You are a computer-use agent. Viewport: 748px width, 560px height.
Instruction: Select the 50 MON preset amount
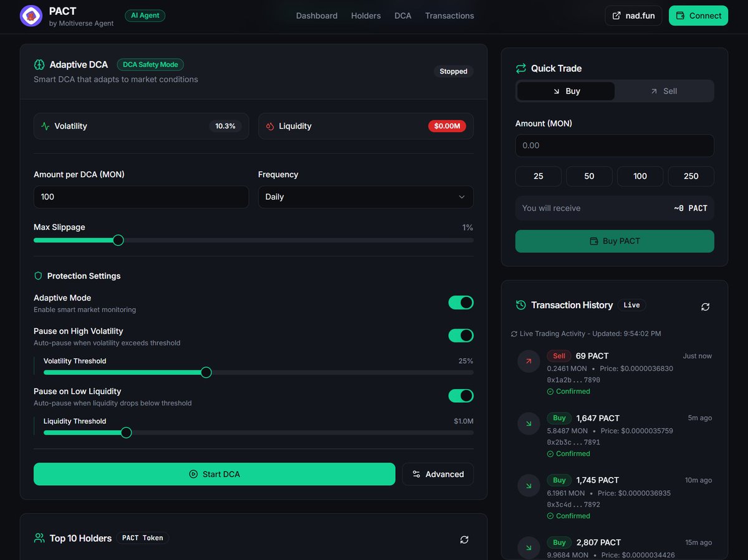(x=589, y=176)
